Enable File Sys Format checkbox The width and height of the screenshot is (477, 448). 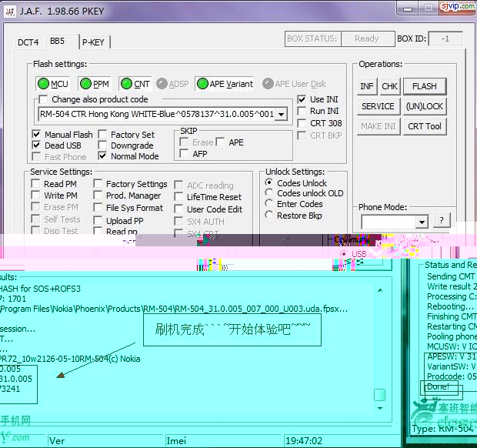pyautogui.click(x=98, y=208)
